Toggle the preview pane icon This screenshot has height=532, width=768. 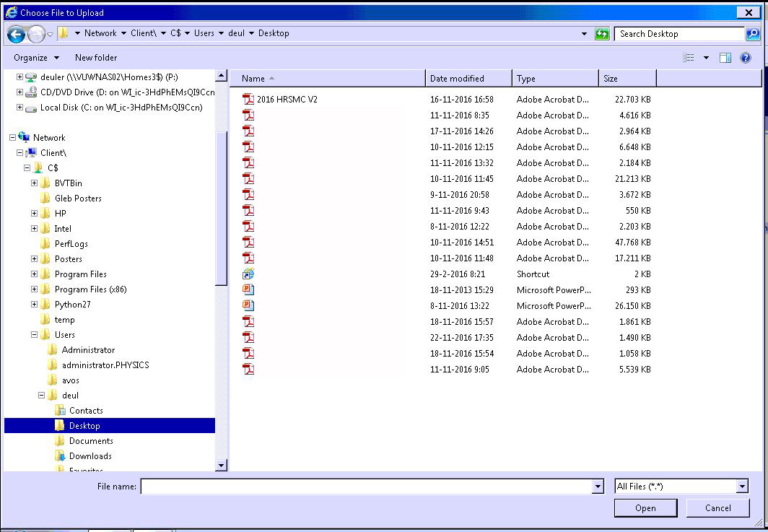725,58
